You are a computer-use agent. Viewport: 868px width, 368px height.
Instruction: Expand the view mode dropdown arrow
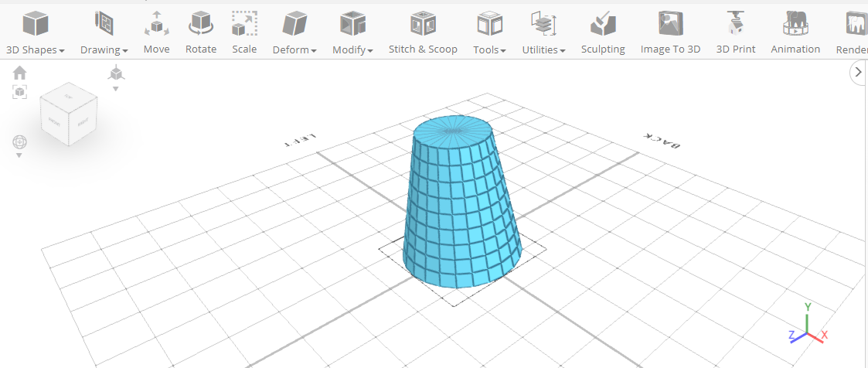[116, 89]
